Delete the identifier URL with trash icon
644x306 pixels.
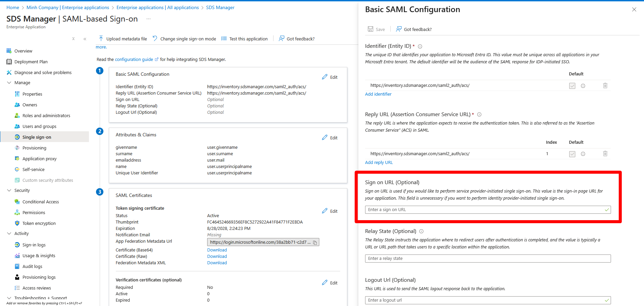(605, 86)
